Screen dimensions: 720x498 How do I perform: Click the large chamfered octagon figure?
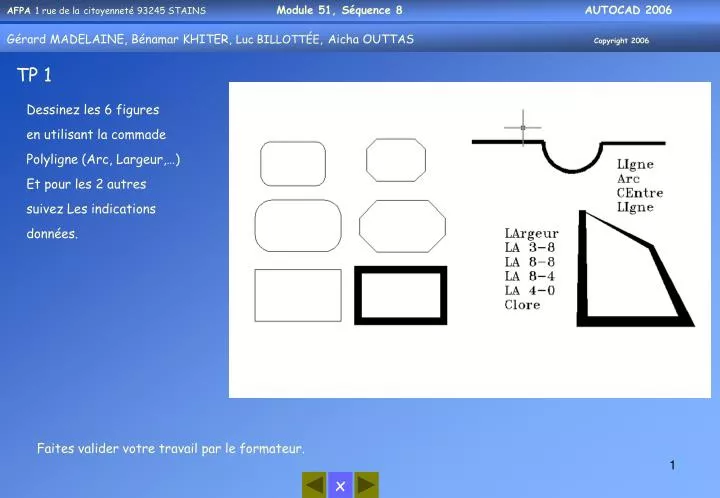click(x=402, y=226)
